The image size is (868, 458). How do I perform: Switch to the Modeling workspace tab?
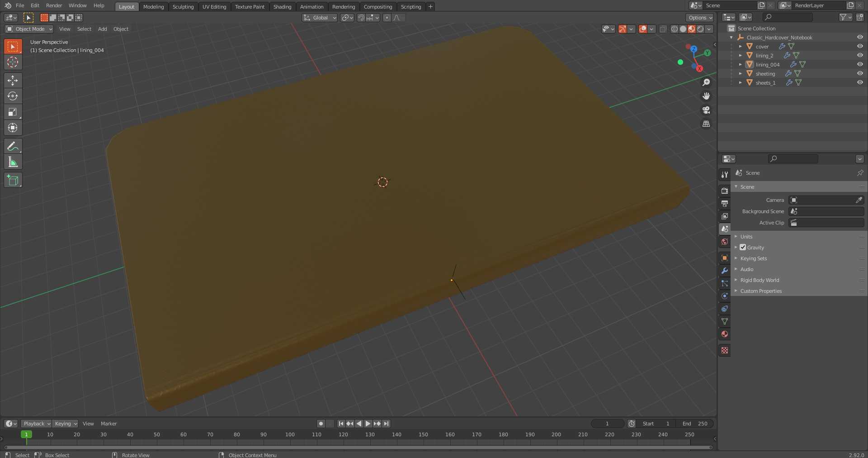(153, 7)
